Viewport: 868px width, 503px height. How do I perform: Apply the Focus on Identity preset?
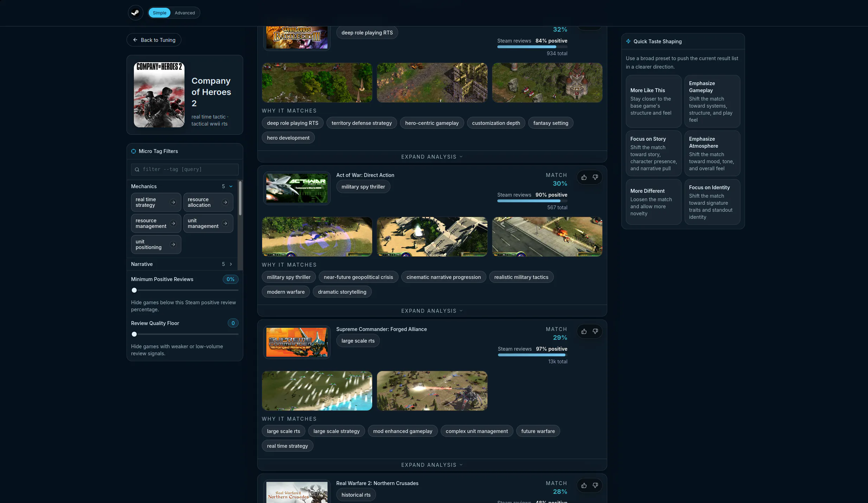[712, 202]
